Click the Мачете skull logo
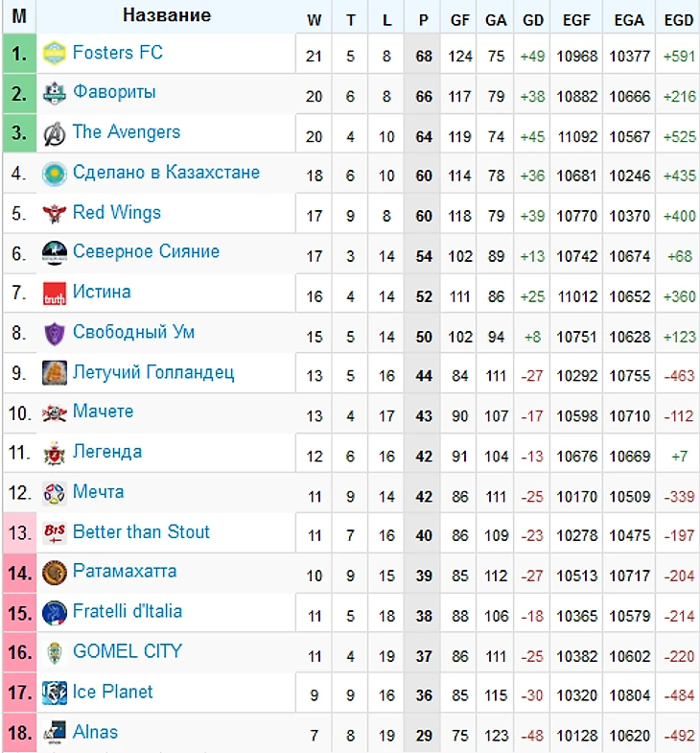Viewport: 700px width, 753px height. 55,413
